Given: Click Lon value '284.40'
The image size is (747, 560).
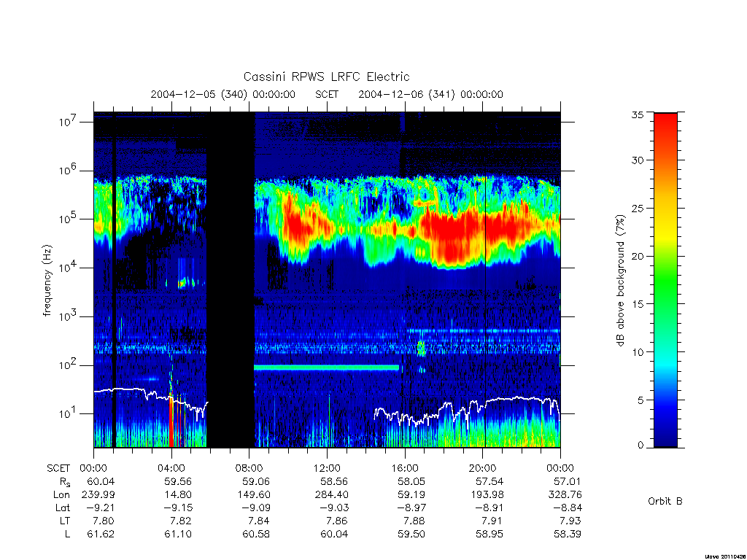Looking at the screenshot, I should (x=332, y=495).
